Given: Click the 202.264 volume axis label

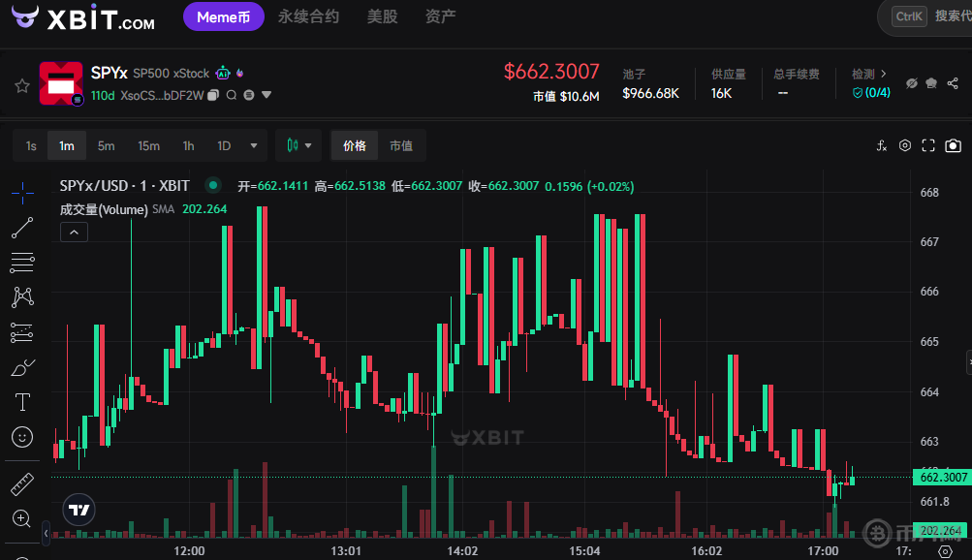Looking at the screenshot, I should (940, 530).
